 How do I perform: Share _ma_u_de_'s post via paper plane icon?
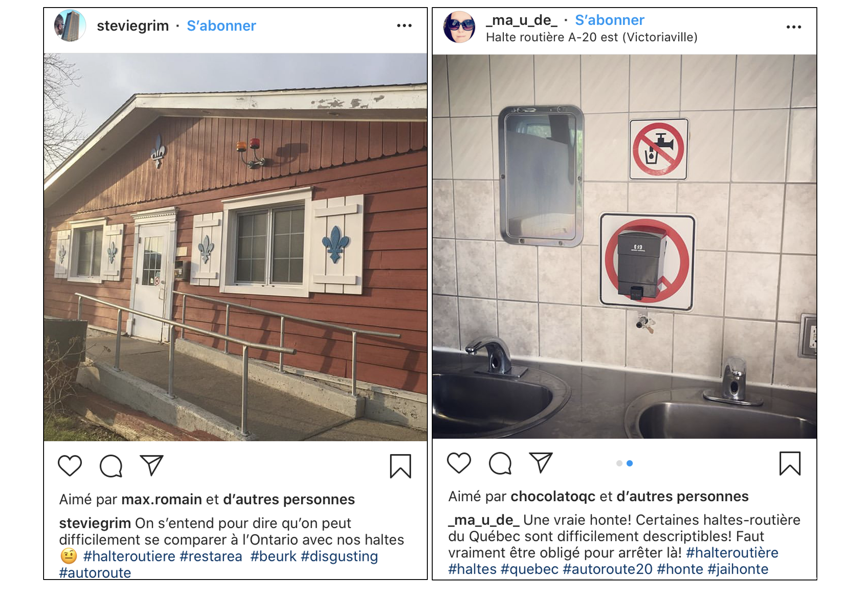541,463
